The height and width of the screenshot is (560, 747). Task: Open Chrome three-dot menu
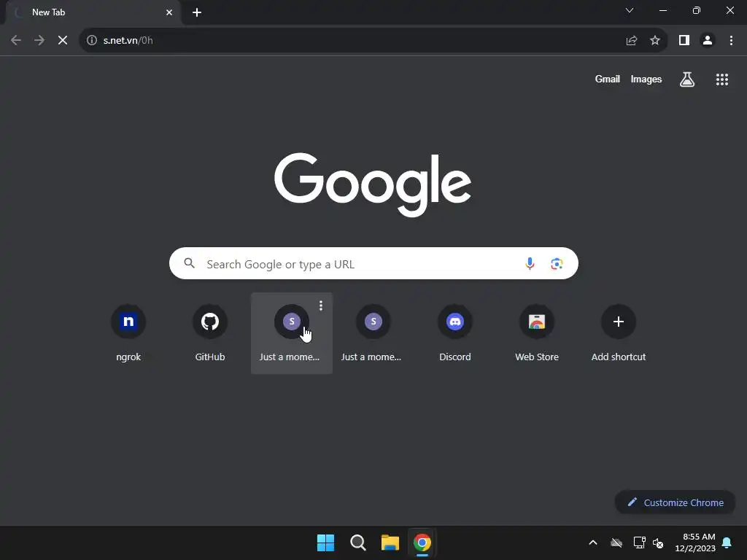point(731,41)
